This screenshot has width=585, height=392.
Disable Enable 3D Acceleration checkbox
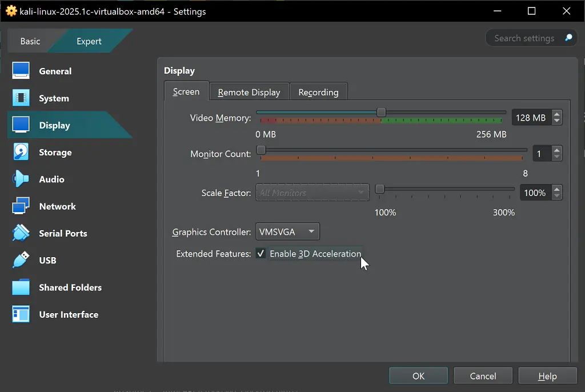(x=261, y=254)
